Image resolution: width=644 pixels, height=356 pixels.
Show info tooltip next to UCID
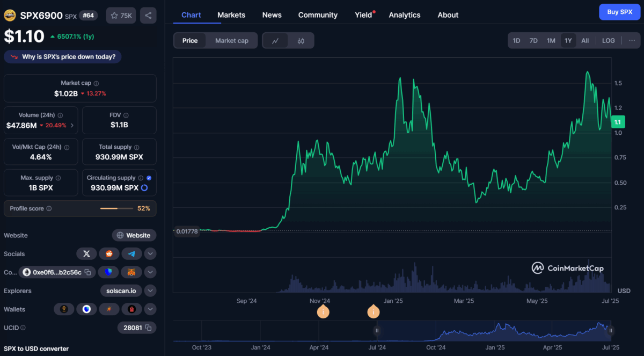pyautogui.click(x=23, y=328)
